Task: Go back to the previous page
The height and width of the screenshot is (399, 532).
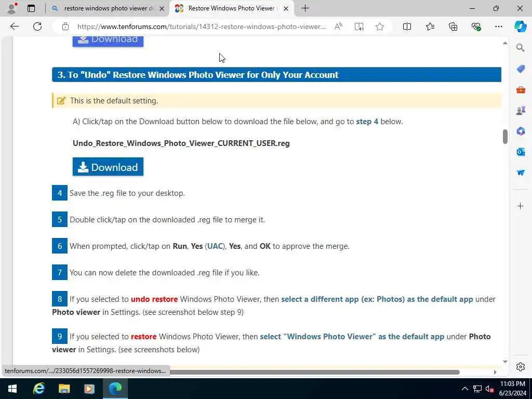Action: tap(15, 26)
